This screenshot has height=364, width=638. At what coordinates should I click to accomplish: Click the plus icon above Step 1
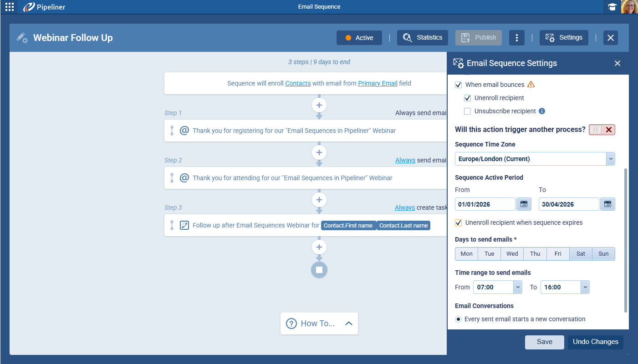coord(319,105)
